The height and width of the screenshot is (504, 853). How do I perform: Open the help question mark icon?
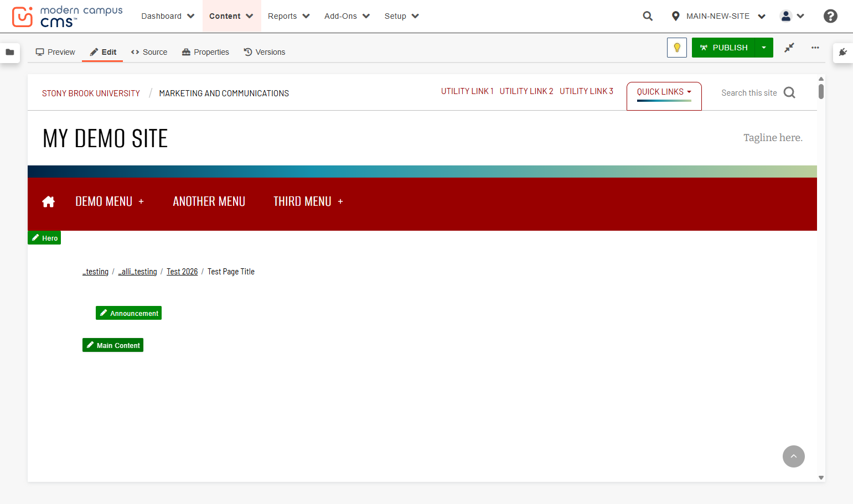point(830,16)
